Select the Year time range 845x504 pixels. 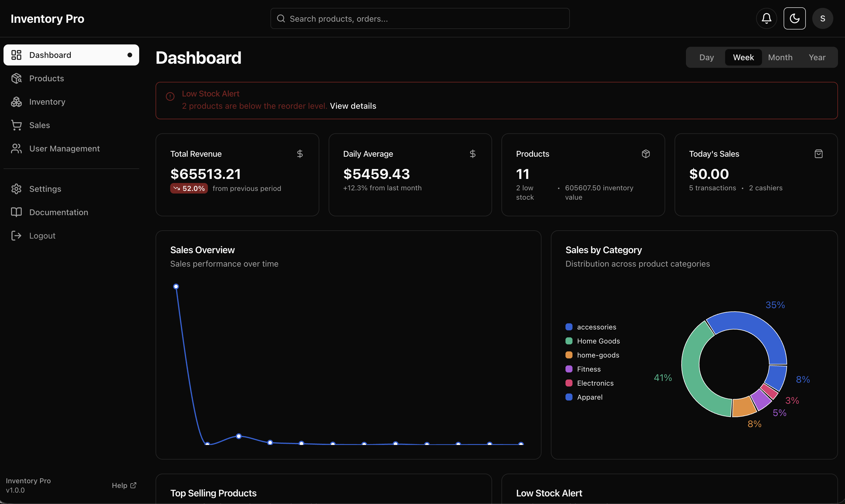click(817, 57)
